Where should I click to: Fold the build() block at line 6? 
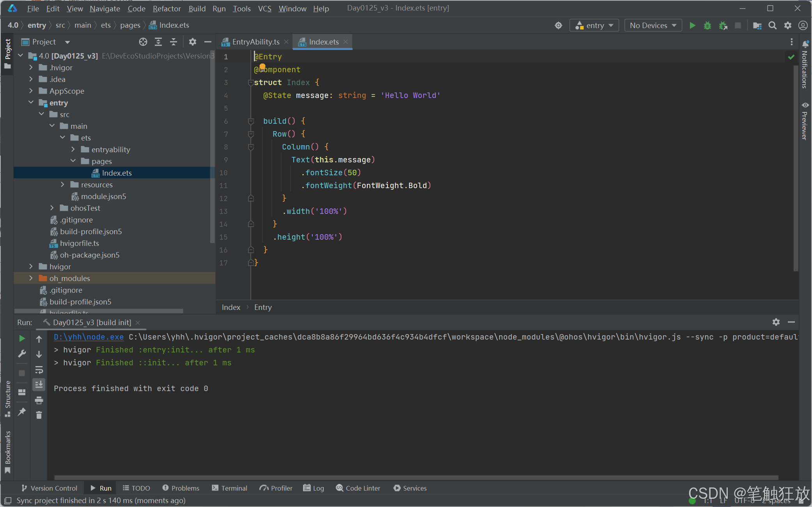(251, 121)
